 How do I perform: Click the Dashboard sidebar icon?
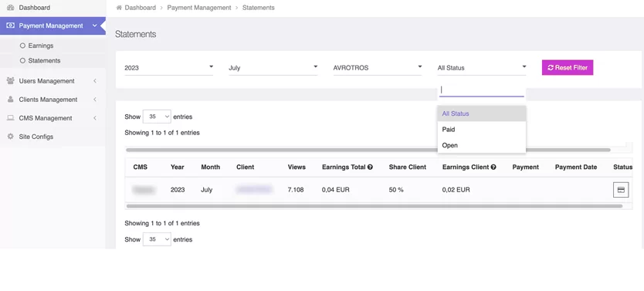click(11, 8)
